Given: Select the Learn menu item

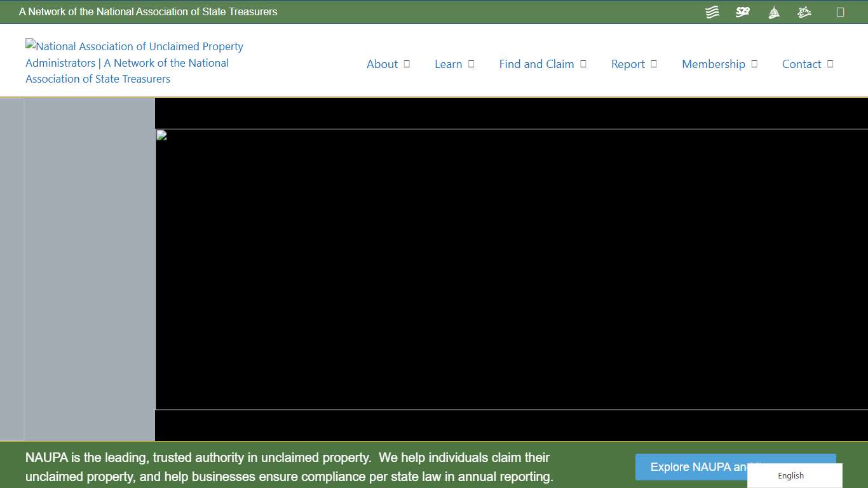Looking at the screenshot, I should click(449, 64).
